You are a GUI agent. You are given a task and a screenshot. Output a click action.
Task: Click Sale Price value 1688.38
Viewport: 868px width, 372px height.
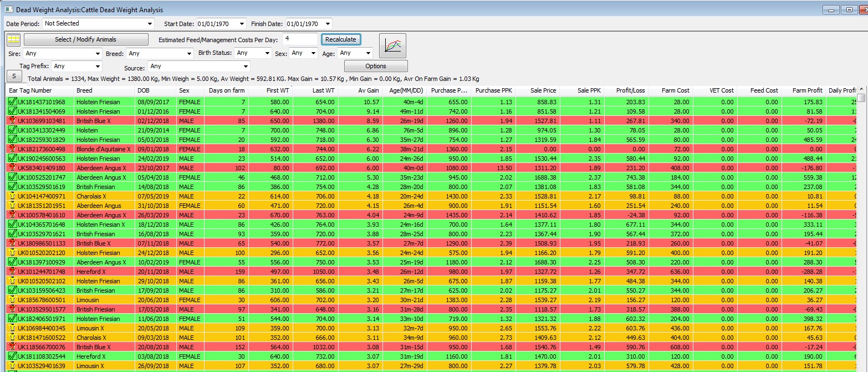point(544,177)
